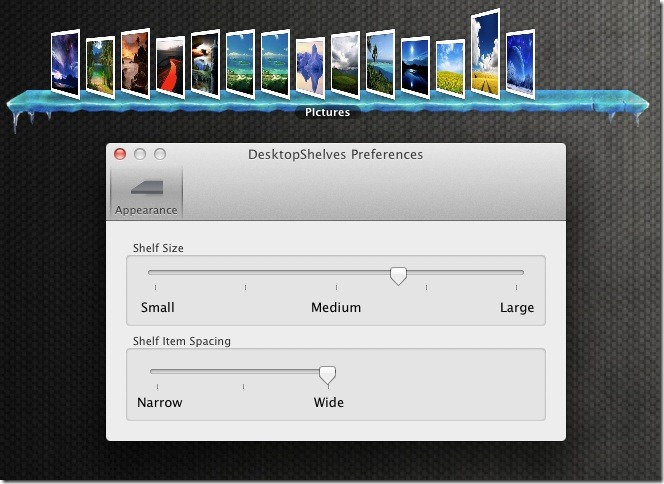Select the Pictures shelf label

(327, 112)
